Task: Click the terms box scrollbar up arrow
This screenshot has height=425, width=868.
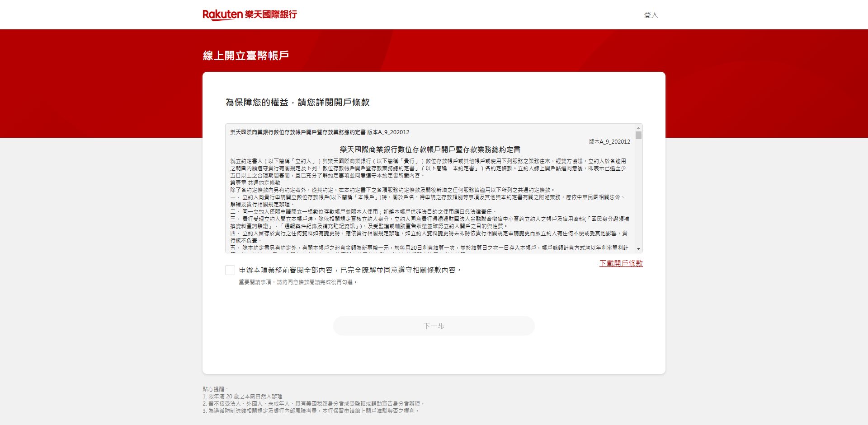Action: pos(638,128)
